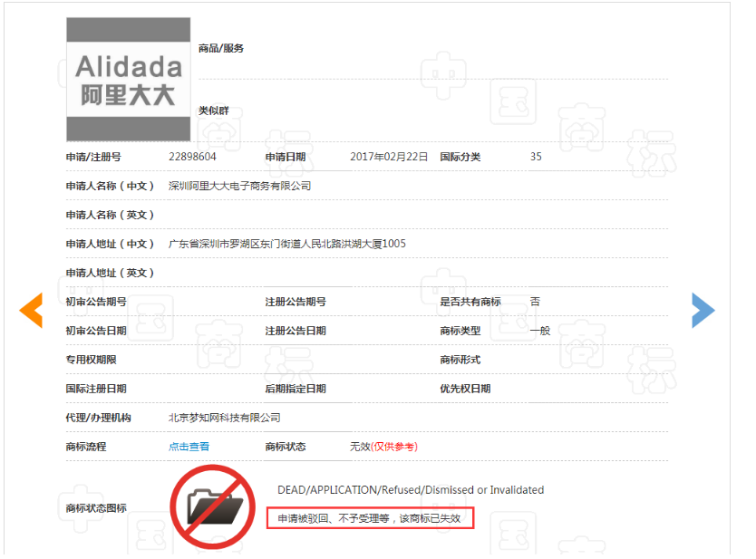Click the 商标状态图标 label
756x559 pixels.
click(96, 508)
